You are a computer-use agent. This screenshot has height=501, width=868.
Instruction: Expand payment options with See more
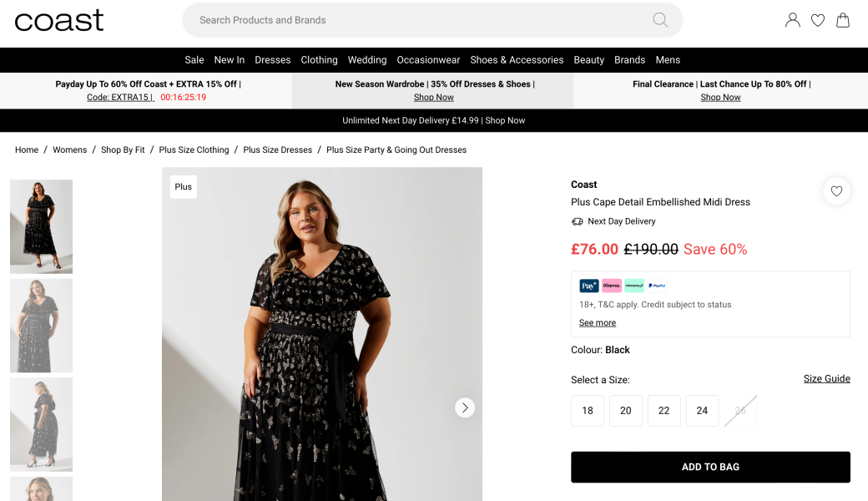(598, 323)
